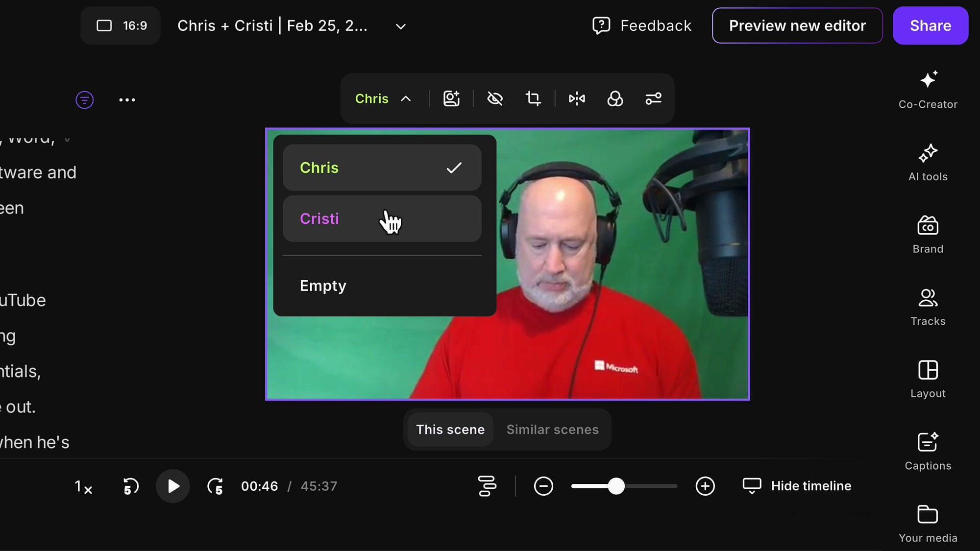Screen dimensions: 980x551
Task: Switch to the Similar scenes tab
Action: [552, 430]
